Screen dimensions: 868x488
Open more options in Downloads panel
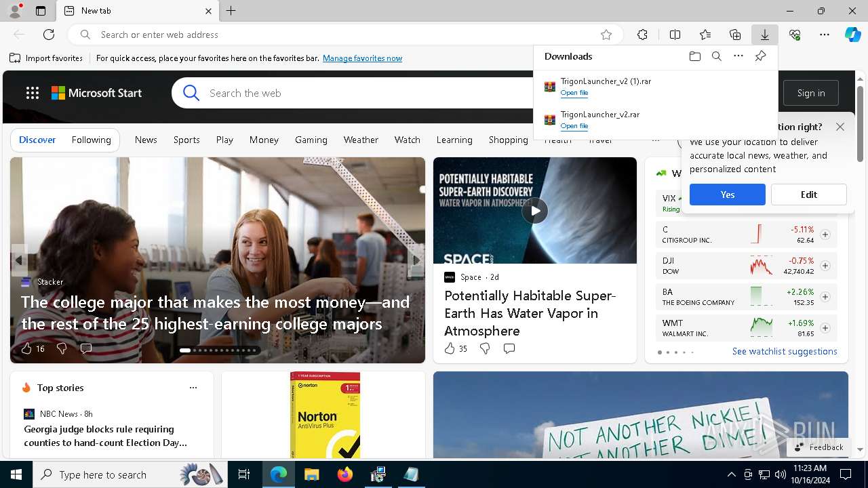738,56
